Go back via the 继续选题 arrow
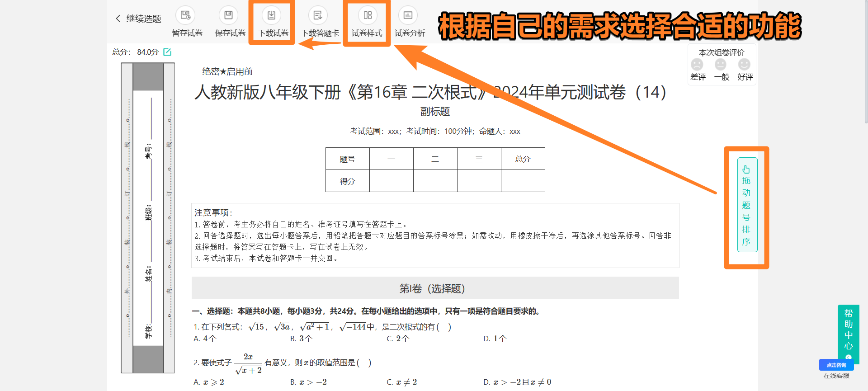The image size is (868, 391). (x=118, y=19)
